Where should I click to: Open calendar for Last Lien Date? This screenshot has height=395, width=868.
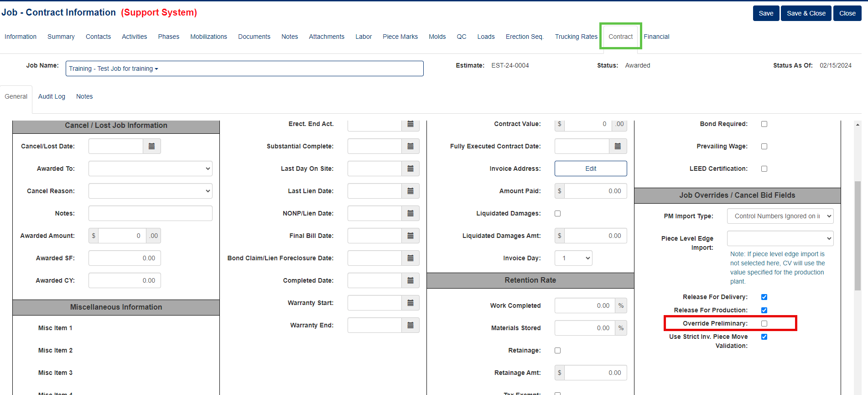click(x=411, y=191)
